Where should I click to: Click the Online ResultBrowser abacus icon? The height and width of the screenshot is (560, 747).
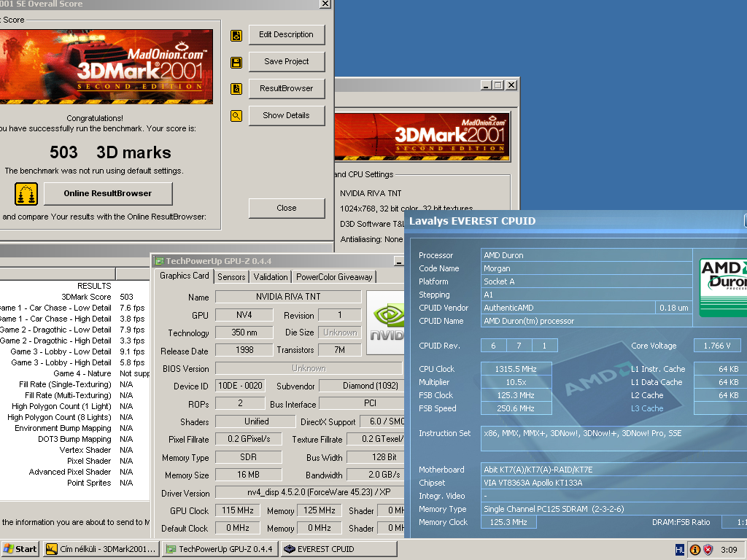point(26,194)
